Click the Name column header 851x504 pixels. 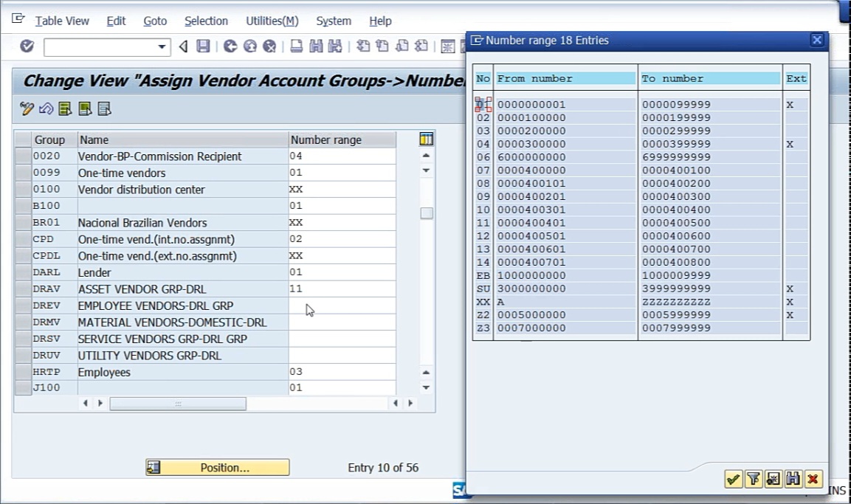[183, 140]
